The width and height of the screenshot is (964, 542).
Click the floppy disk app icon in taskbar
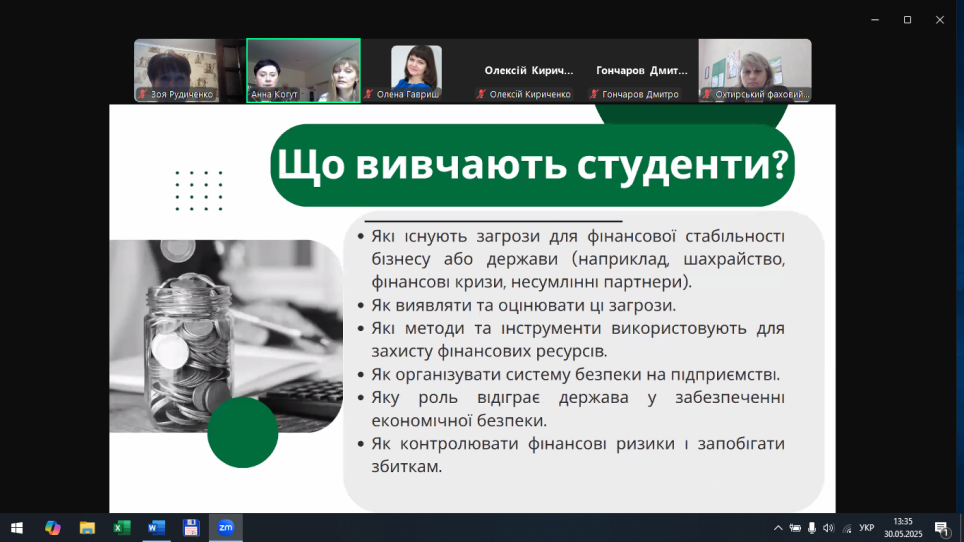[191, 527]
